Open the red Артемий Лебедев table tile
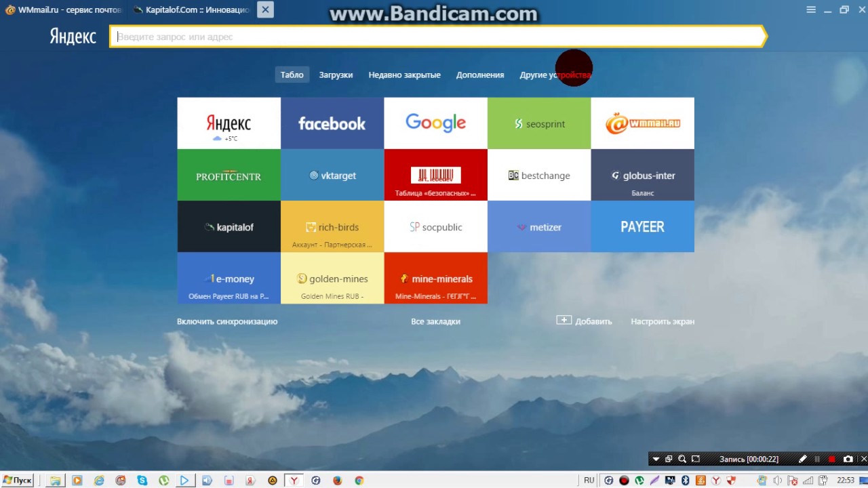 [435, 175]
